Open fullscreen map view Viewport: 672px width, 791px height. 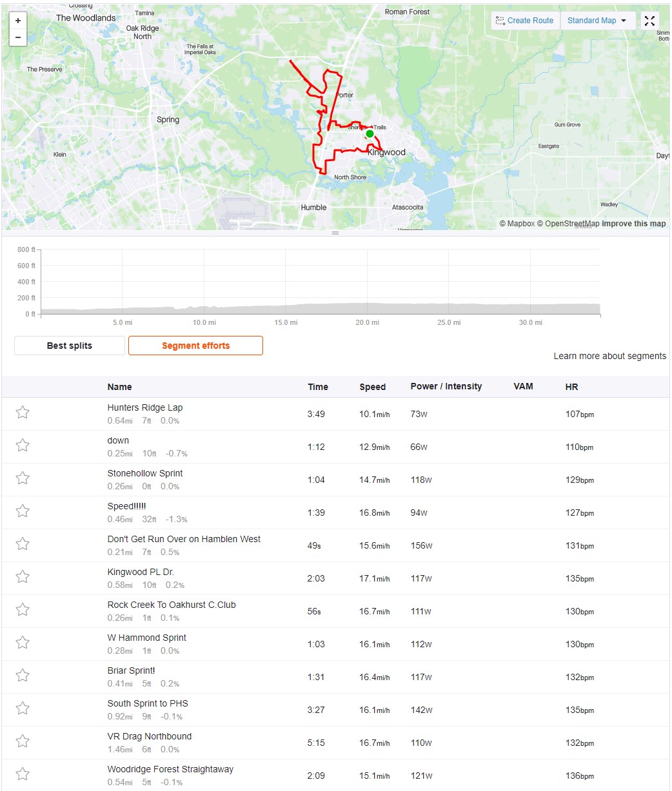pyautogui.click(x=649, y=21)
